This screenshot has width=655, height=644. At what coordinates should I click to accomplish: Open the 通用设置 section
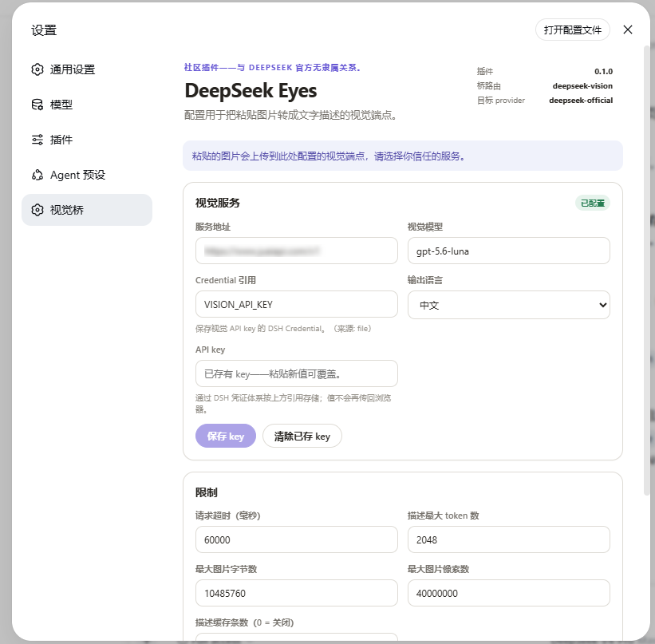(87, 69)
